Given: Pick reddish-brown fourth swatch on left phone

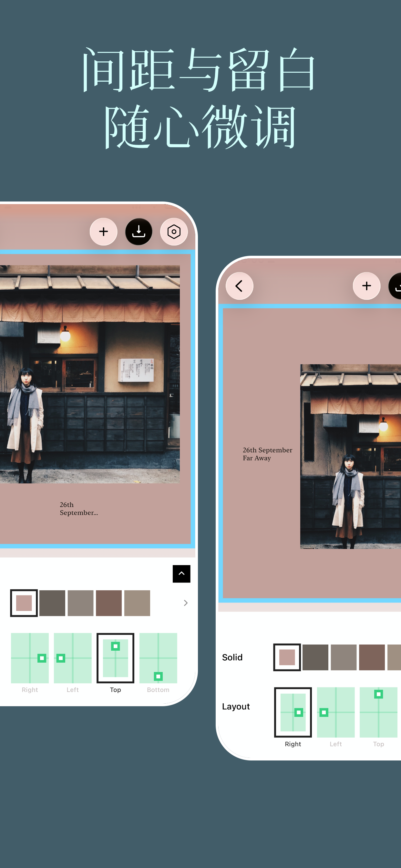Looking at the screenshot, I should [x=109, y=603].
